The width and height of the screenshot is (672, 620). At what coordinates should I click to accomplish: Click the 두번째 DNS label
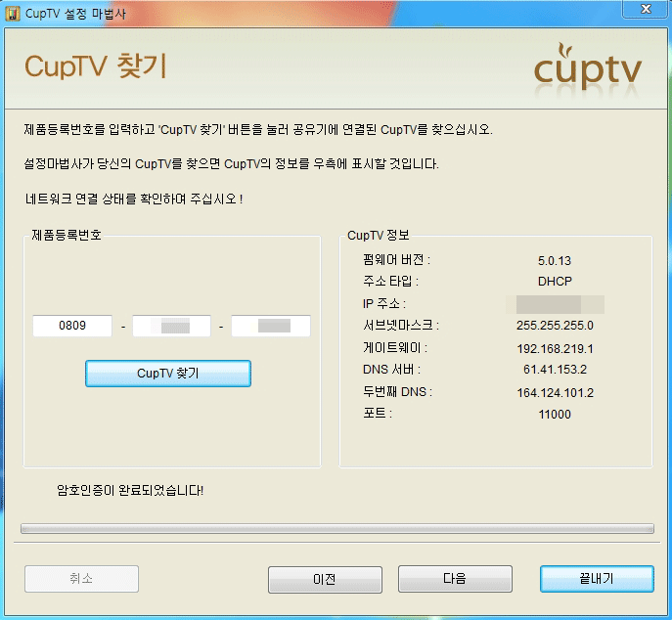(x=397, y=391)
